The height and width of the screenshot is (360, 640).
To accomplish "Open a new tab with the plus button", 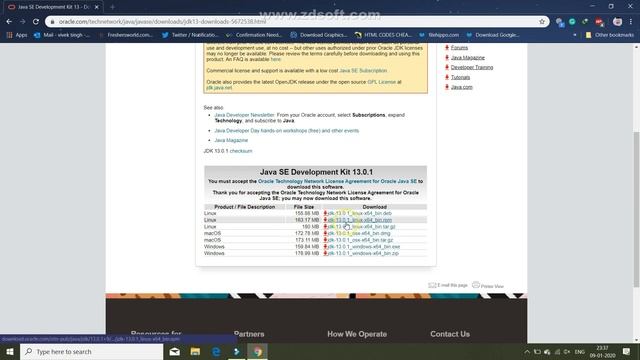I will coord(112,7).
